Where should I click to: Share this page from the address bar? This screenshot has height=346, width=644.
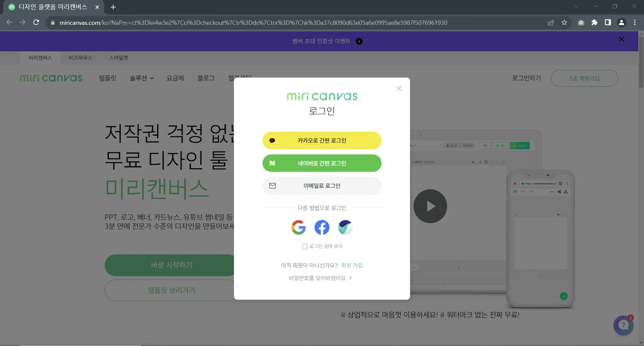(x=551, y=22)
